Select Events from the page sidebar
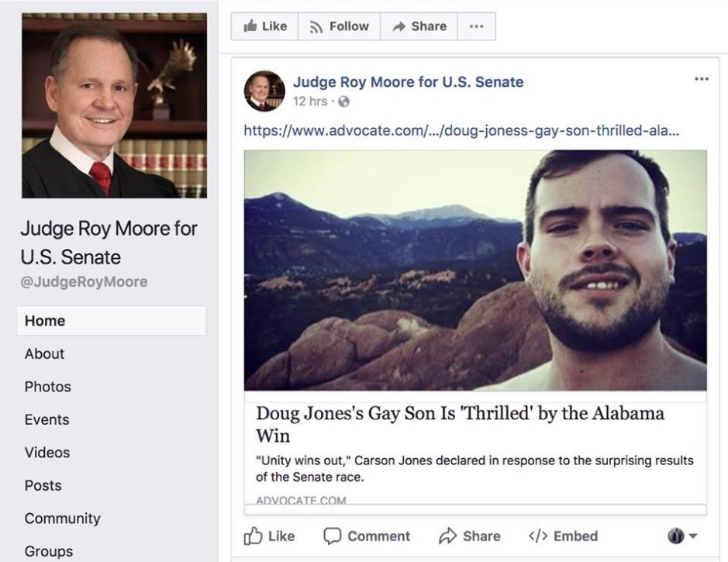Viewport: 728px width, 562px height. 47,419
